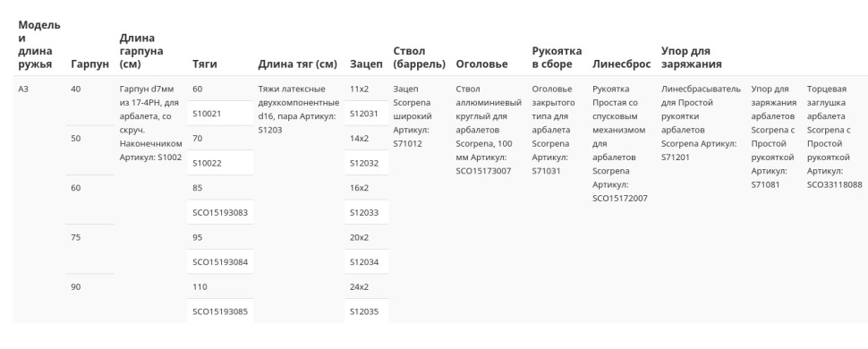Click the 'Упор для заряжания' header
The height and width of the screenshot is (349, 868).
[x=692, y=57]
